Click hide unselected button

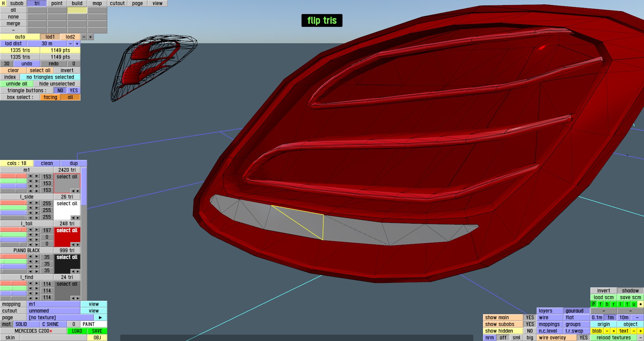coord(57,84)
